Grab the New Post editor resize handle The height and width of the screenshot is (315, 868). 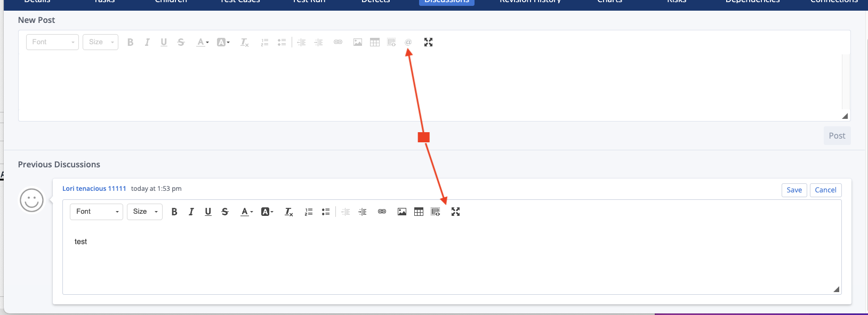click(845, 116)
